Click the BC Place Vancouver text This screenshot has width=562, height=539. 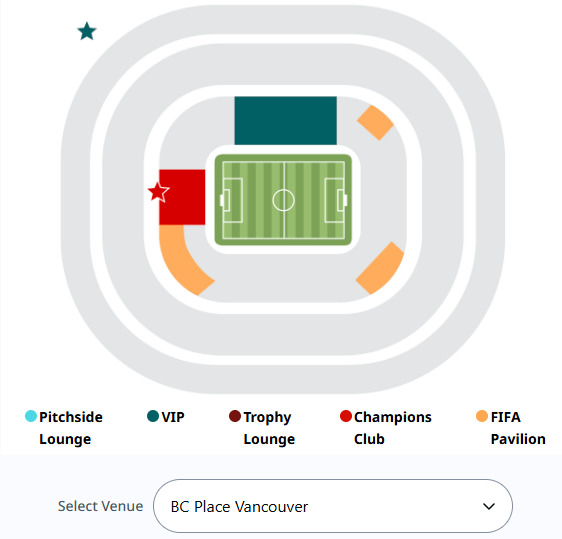tap(239, 507)
